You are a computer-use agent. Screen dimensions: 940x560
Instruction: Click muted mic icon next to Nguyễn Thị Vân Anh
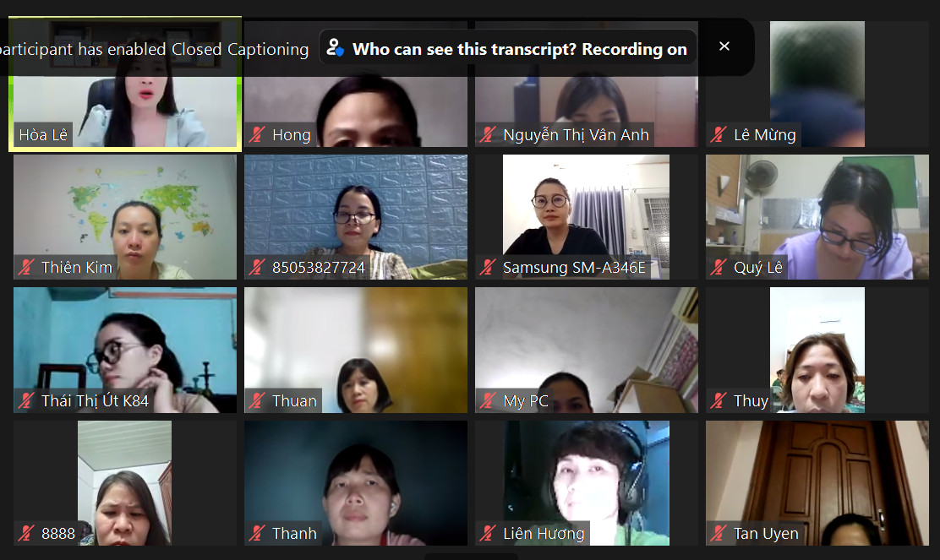(x=488, y=134)
